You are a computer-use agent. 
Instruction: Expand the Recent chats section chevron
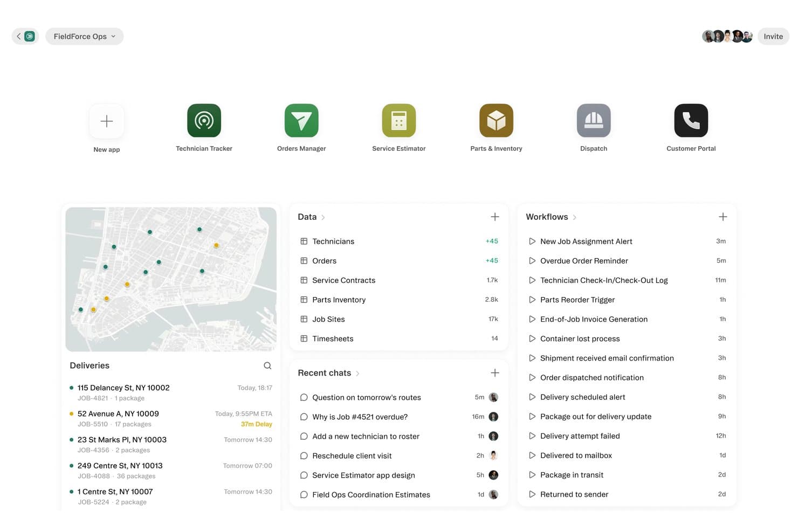pyautogui.click(x=357, y=374)
